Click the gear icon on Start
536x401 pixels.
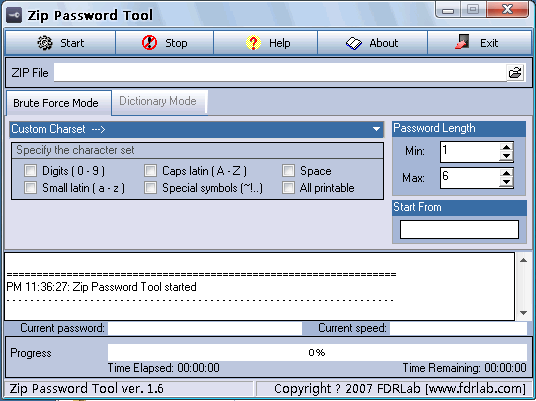tap(45, 43)
